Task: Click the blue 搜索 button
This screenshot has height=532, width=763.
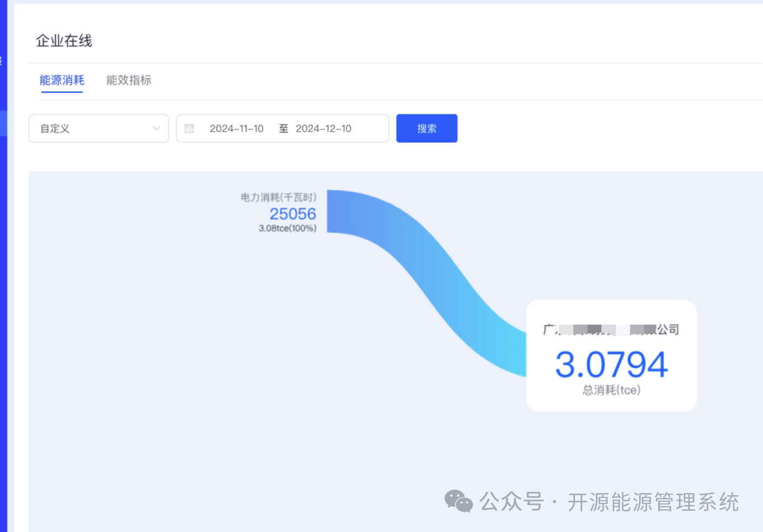Action: 427,129
